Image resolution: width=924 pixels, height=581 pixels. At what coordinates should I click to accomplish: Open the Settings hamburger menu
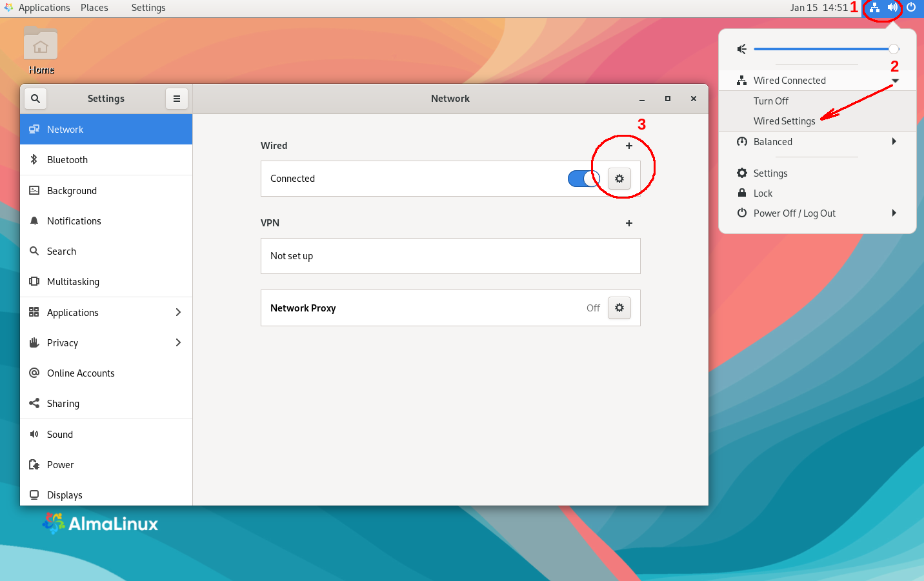click(176, 99)
